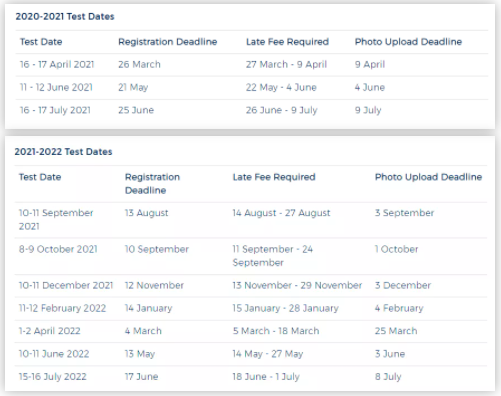Select the 10-11 September 2021 test date
The image size is (501, 396).
[56, 220]
